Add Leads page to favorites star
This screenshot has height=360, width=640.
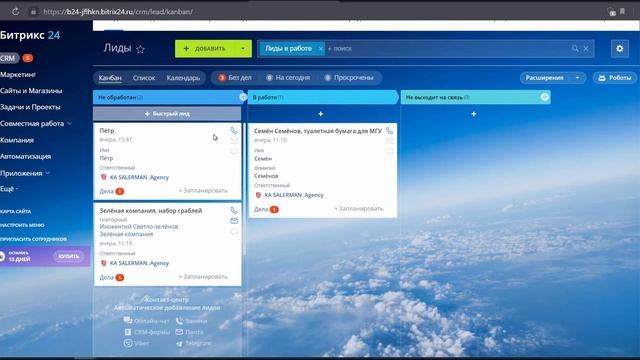point(140,49)
